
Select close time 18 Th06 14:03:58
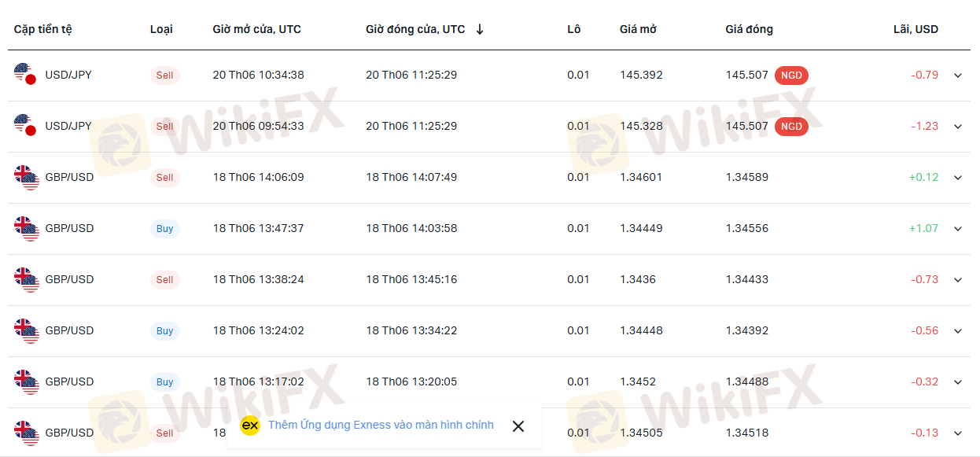411,228
